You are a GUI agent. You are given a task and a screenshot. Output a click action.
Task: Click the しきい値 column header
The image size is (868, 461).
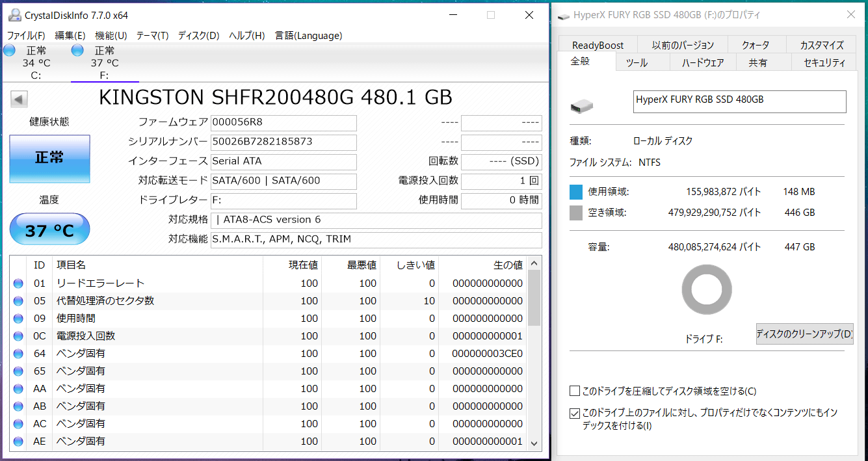point(410,265)
